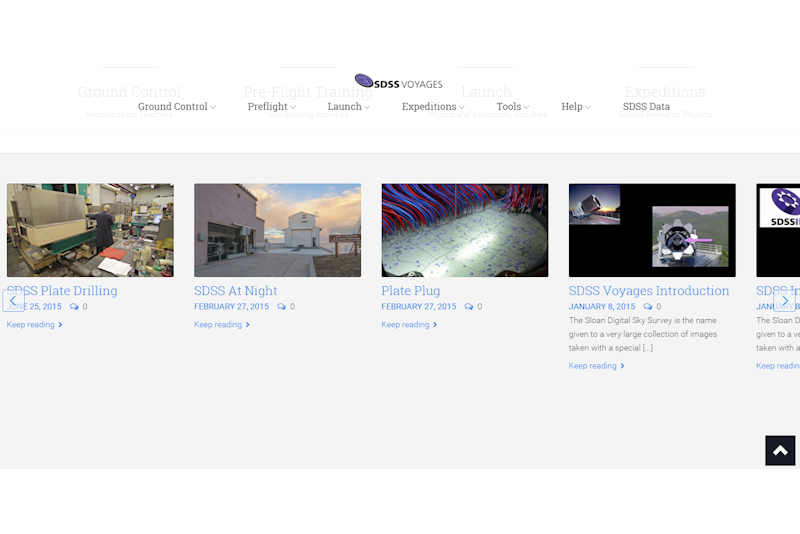Image resolution: width=800 pixels, height=534 pixels.
Task: Open the SDSS Plate Drilling thumbnail
Action: [x=90, y=231]
